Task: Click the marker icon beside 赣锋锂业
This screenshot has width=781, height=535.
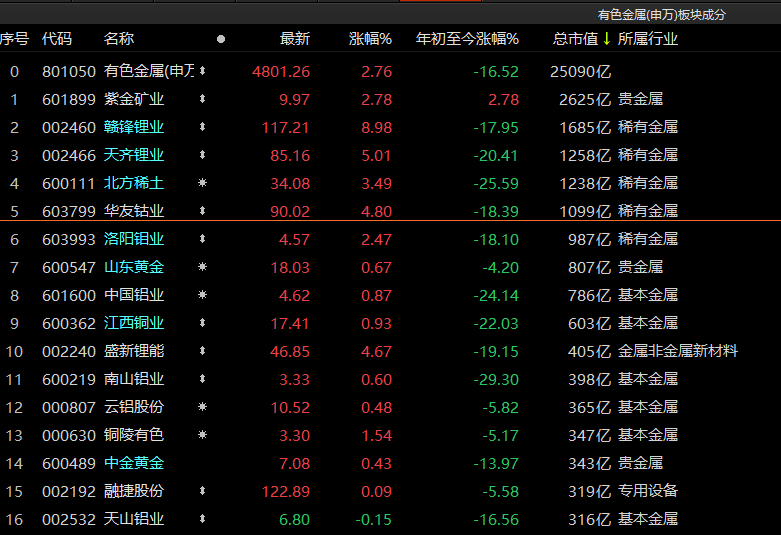Action: coord(202,127)
